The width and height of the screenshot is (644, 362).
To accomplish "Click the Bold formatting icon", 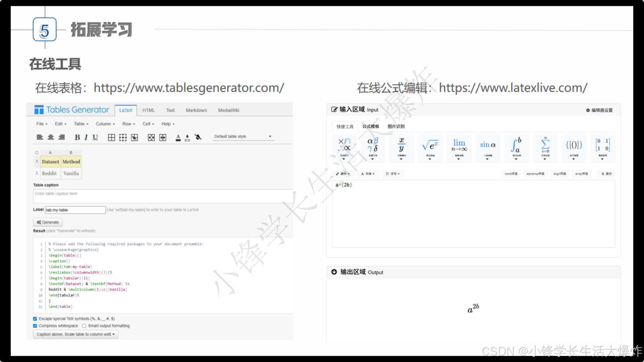I will (x=77, y=137).
